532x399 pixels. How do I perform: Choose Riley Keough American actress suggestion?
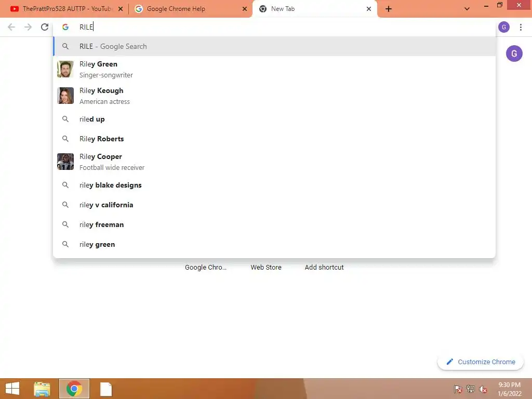pyautogui.click(x=274, y=96)
